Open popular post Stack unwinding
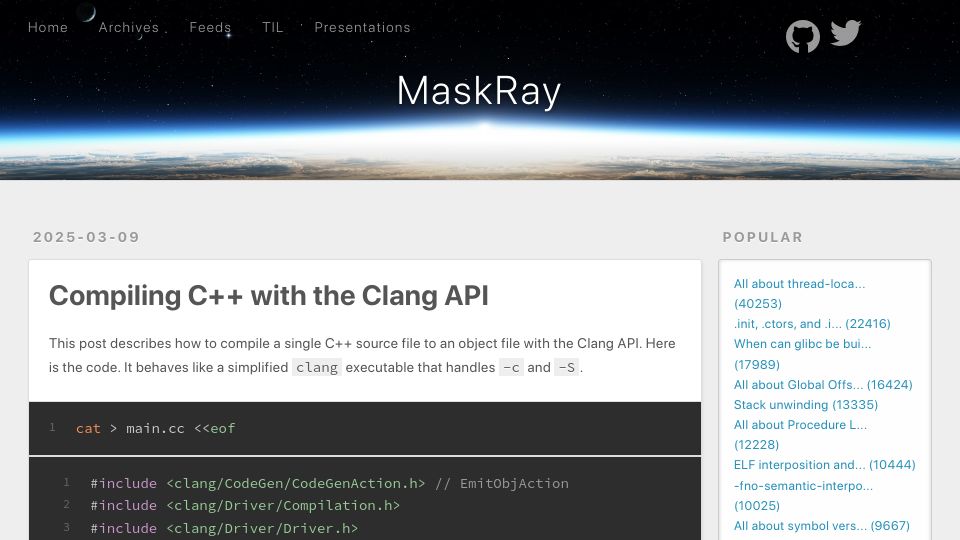Viewport: 960px width, 540px height. [x=806, y=405]
